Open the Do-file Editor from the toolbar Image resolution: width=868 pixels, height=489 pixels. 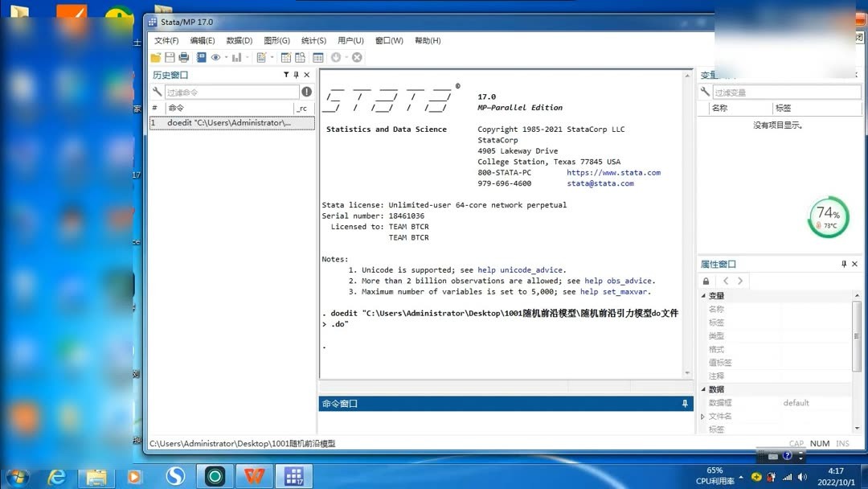point(262,57)
